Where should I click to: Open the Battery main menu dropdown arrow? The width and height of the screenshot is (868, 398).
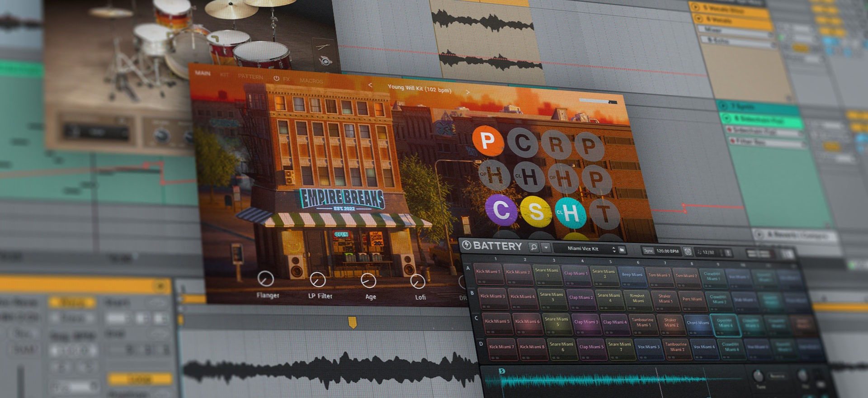click(546, 247)
